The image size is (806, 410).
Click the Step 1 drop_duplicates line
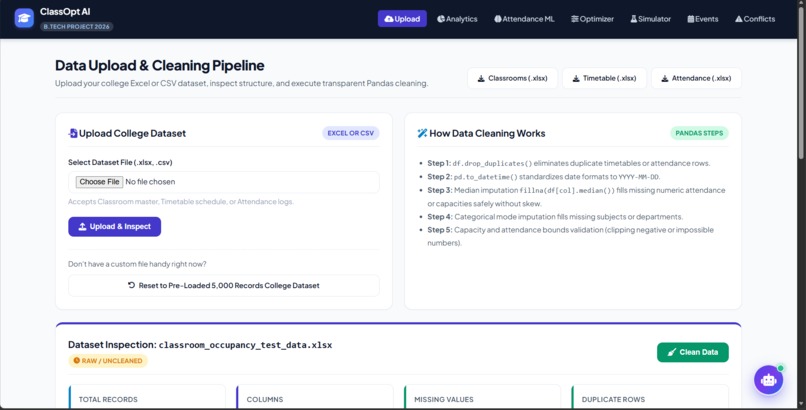click(x=569, y=163)
